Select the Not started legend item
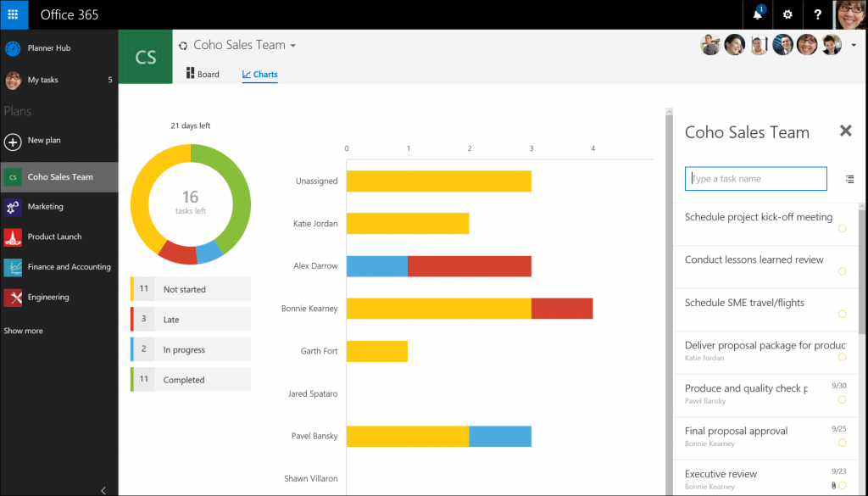 (191, 289)
